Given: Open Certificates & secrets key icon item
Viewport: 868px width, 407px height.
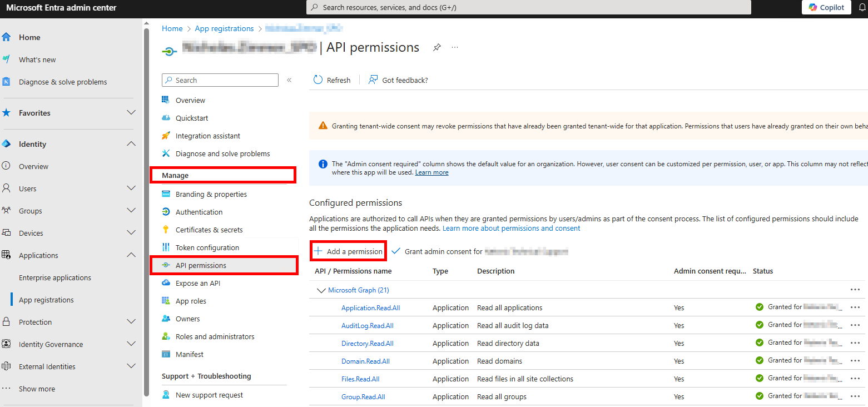Looking at the screenshot, I should point(166,230).
